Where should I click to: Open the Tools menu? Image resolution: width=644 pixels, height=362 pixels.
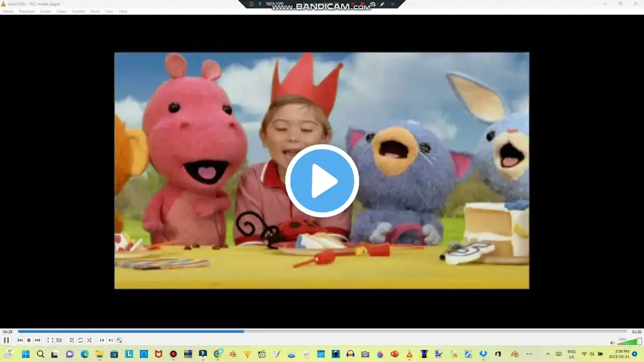[x=95, y=11]
